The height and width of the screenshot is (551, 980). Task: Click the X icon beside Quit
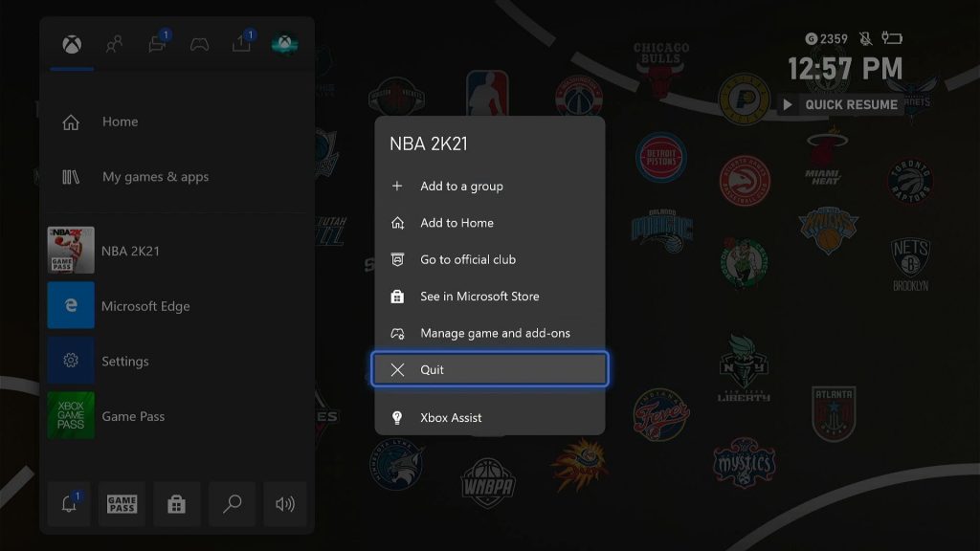click(x=397, y=370)
